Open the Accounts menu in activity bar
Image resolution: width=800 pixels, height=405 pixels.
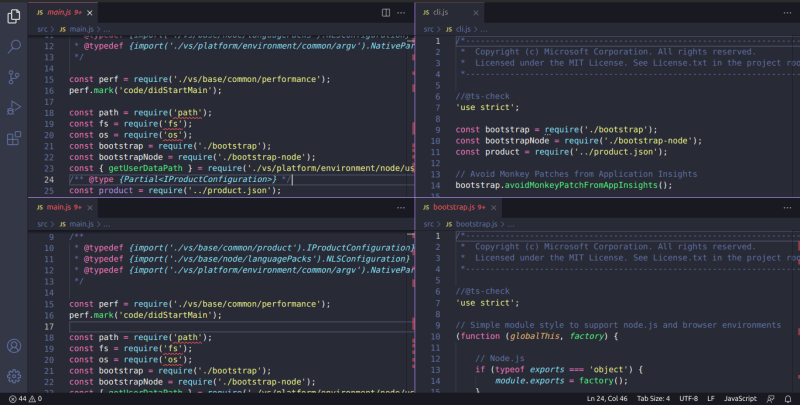tap(14, 346)
